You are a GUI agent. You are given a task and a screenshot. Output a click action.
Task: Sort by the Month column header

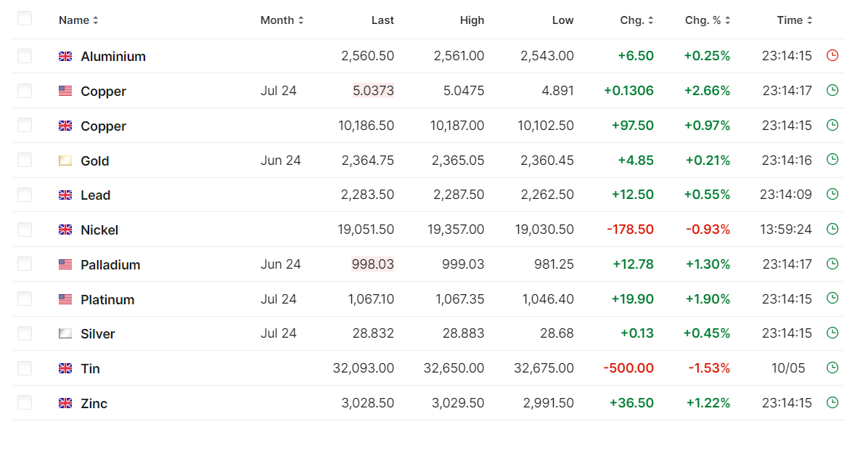[x=282, y=20]
